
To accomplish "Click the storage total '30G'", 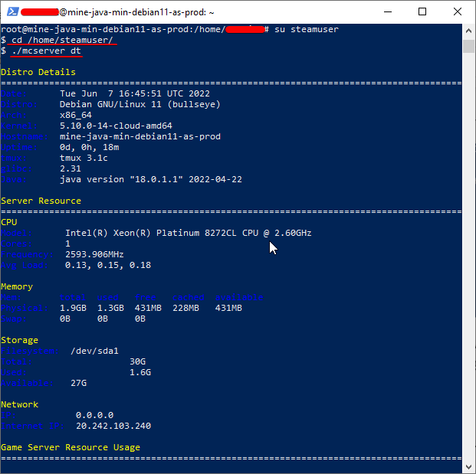I will click(137, 361).
